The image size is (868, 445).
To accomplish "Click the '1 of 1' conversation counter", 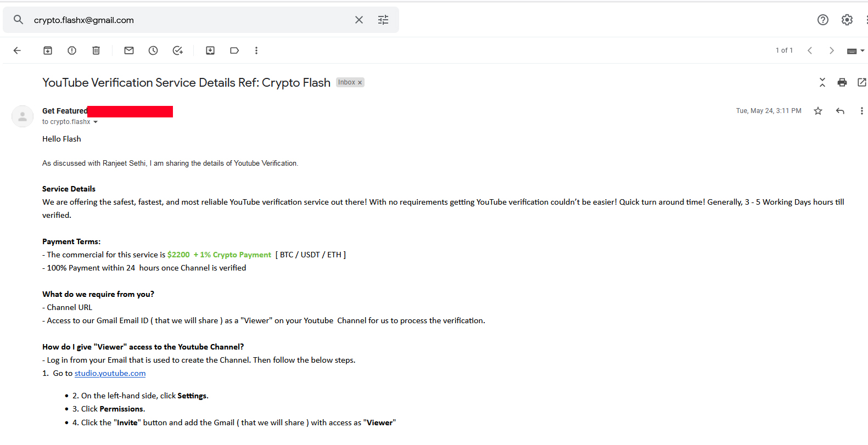I will pos(784,50).
